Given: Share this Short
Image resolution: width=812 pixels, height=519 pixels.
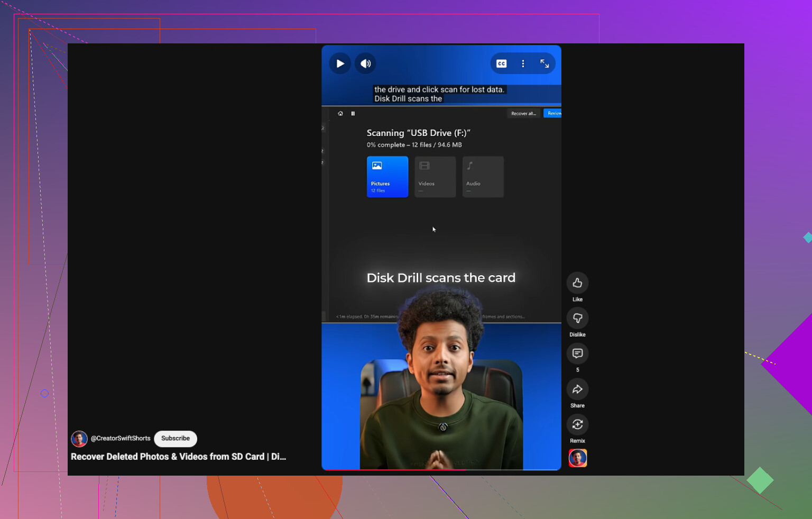Looking at the screenshot, I should [x=577, y=389].
